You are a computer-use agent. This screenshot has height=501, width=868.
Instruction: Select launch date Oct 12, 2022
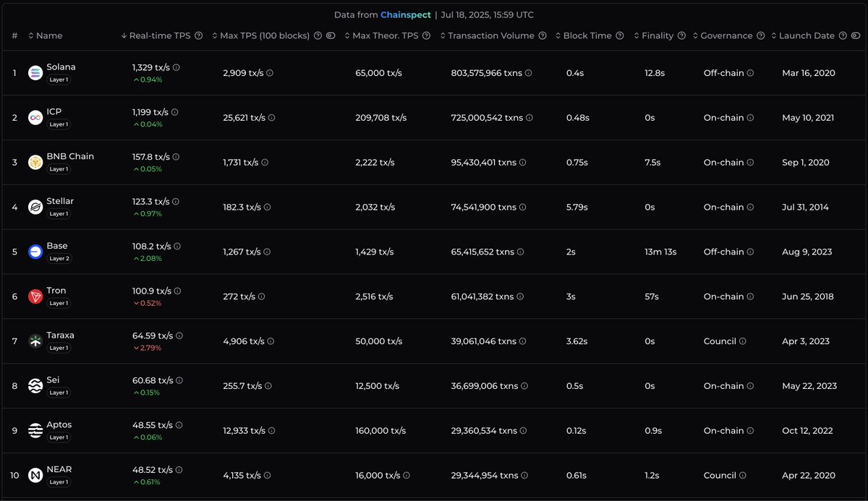[x=807, y=431]
